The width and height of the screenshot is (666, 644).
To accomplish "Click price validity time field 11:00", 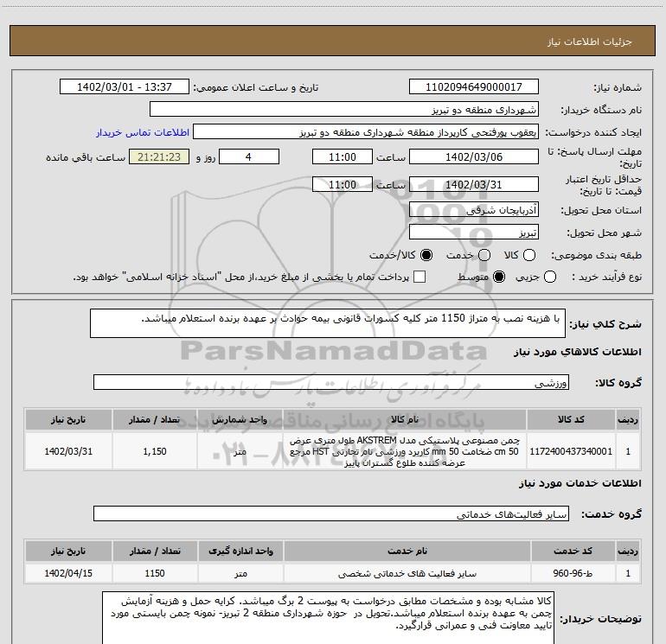I will [343, 184].
